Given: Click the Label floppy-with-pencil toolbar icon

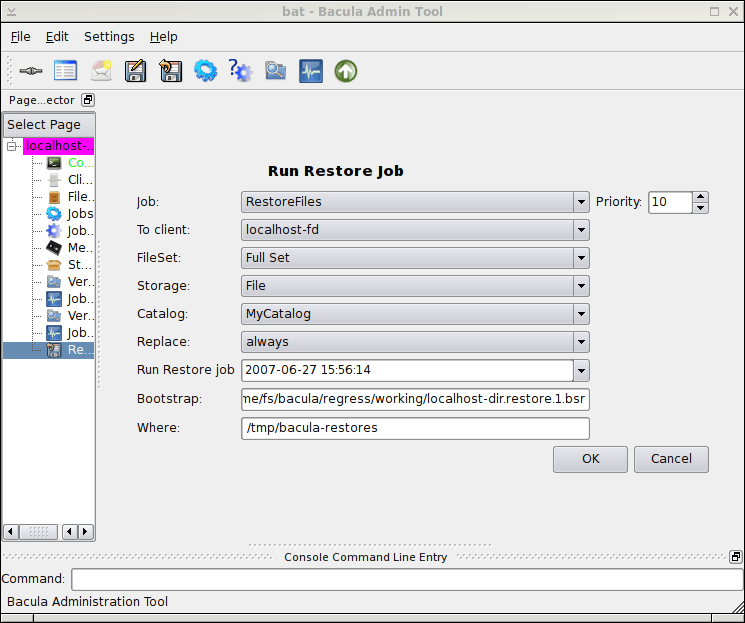Looking at the screenshot, I should pyautogui.click(x=135, y=71).
